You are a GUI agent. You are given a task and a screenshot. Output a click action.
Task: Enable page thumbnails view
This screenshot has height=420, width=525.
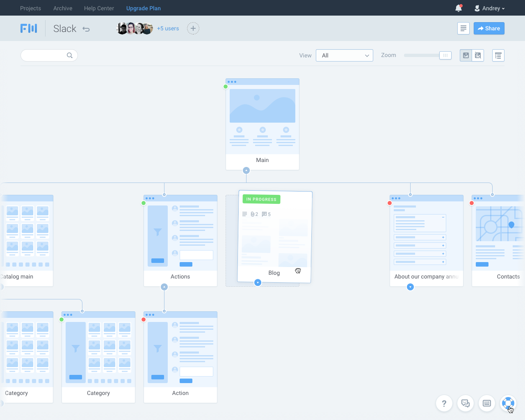point(466,55)
